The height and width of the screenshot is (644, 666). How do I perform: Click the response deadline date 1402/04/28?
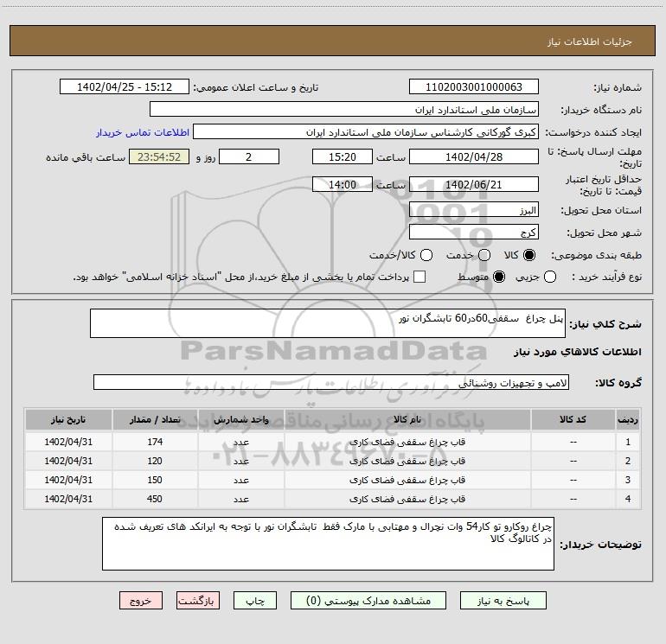pos(474,156)
